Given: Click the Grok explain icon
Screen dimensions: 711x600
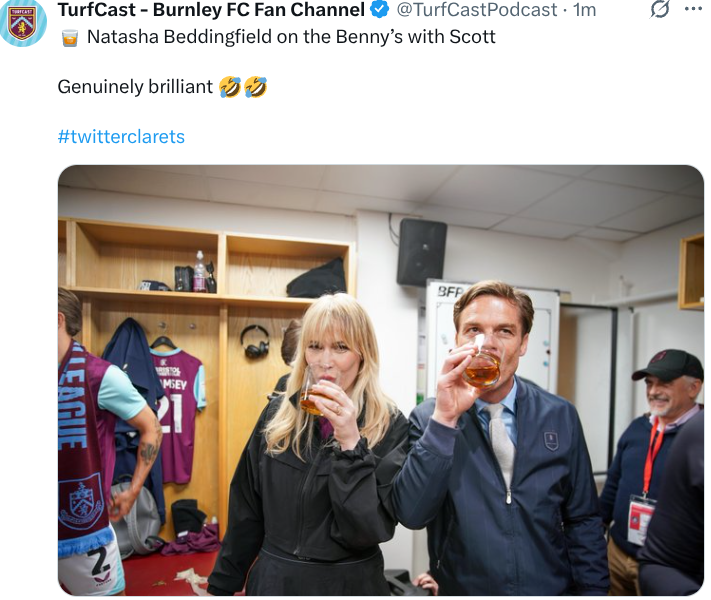Looking at the screenshot, I should [x=659, y=10].
